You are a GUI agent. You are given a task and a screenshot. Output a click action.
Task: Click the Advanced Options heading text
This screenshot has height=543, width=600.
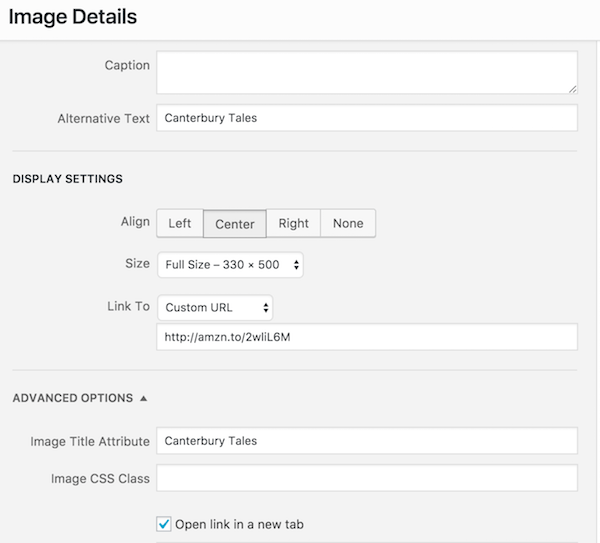pyautogui.click(x=73, y=398)
